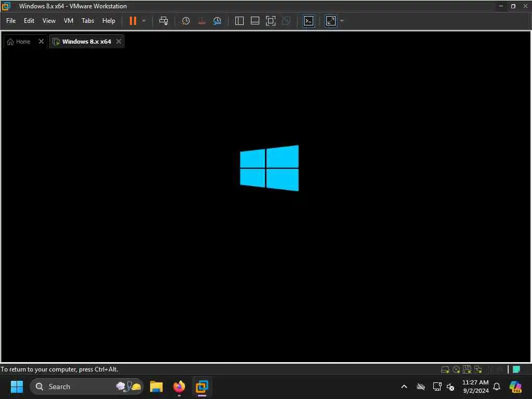Image resolution: width=532 pixels, height=399 pixels.
Task: Open the Tabs menu
Action: [x=87, y=21]
